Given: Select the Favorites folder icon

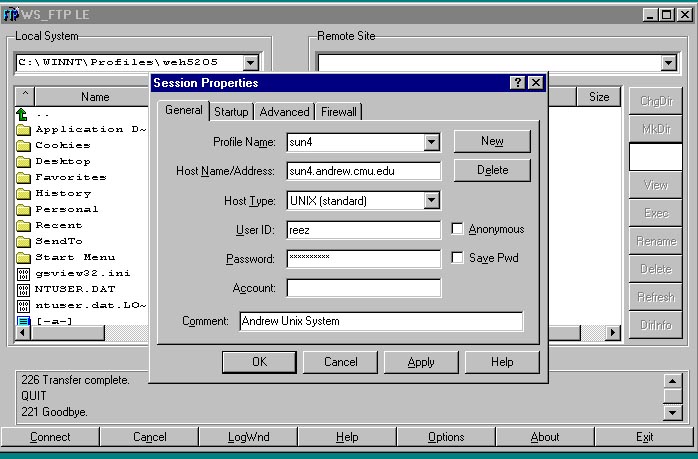Looking at the screenshot, I should (x=23, y=178).
